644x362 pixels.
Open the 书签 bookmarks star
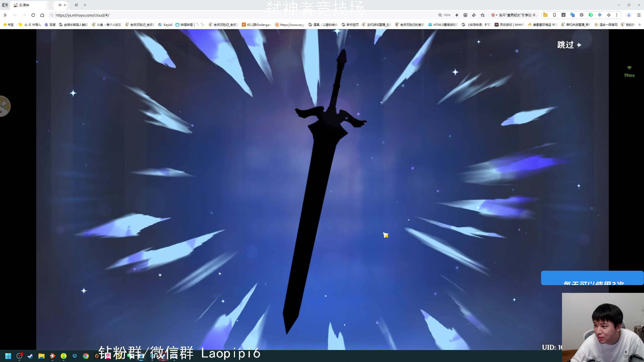click(x=8, y=25)
